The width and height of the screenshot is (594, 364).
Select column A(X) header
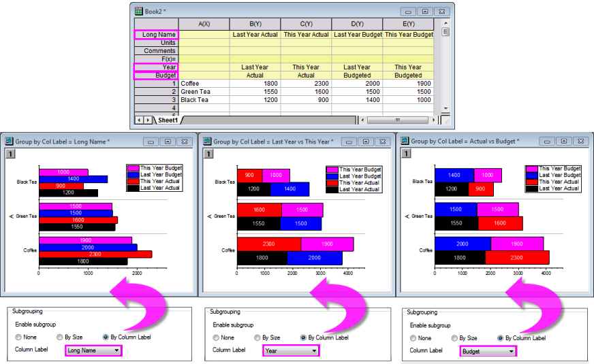click(x=204, y=24)
